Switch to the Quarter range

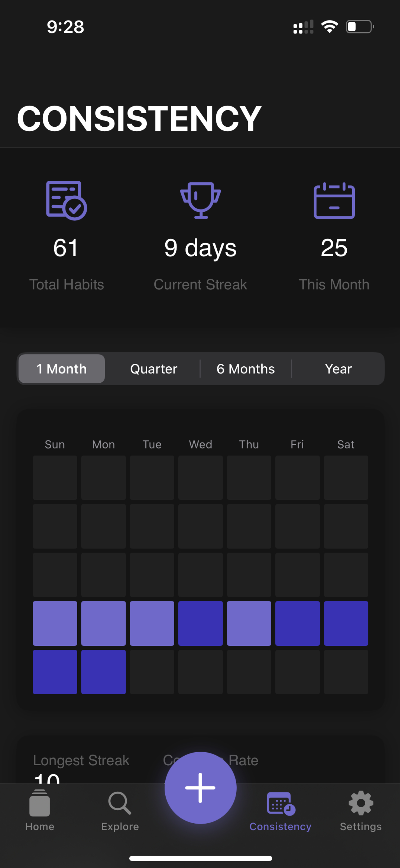coord(153,368)
